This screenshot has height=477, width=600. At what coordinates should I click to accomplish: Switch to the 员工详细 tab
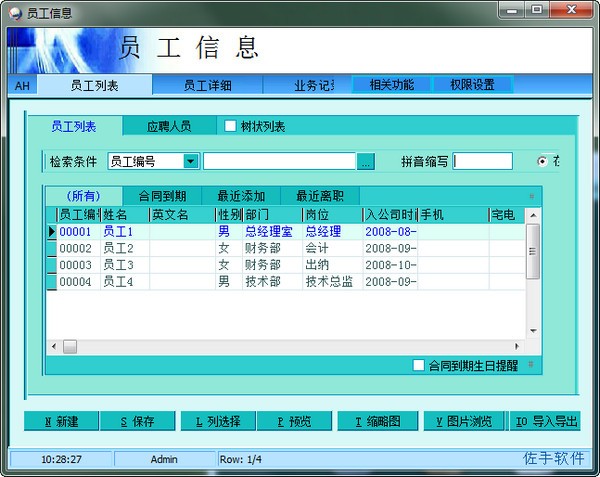pos(208,86)
